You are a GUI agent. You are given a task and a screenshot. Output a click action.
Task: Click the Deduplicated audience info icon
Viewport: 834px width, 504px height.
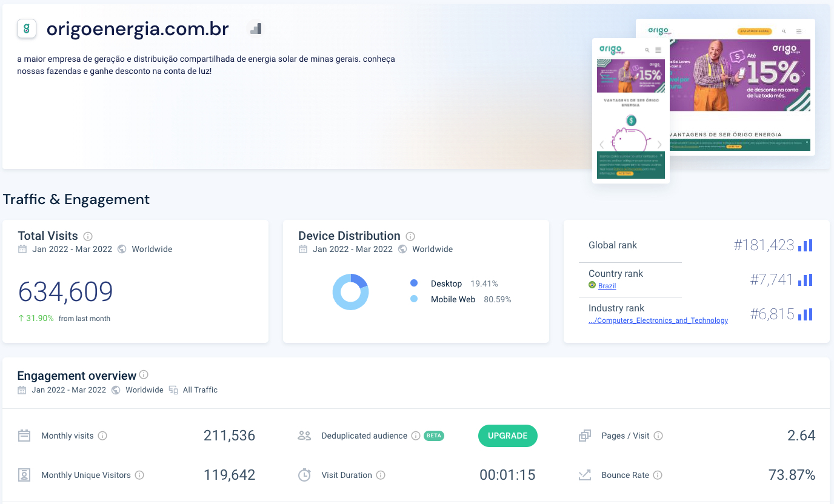[x=416, y=436]
